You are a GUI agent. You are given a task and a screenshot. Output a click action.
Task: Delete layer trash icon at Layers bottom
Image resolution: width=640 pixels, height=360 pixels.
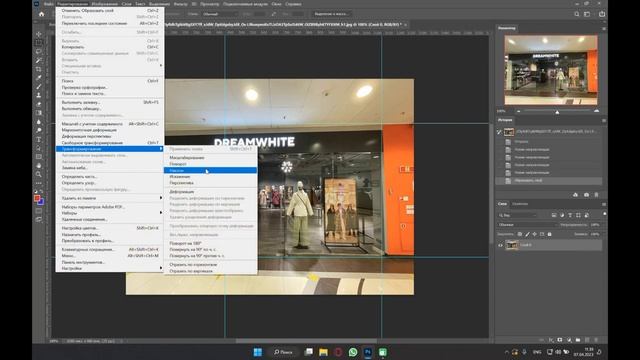[x=596, y=340]
